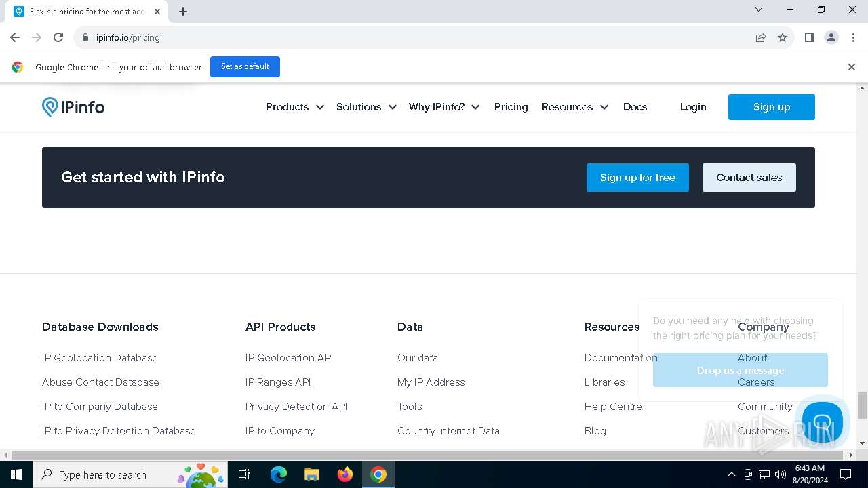Open the IP Geolocation Database link
This screenshot has height=488, width=868.
[x=100, y=358]
